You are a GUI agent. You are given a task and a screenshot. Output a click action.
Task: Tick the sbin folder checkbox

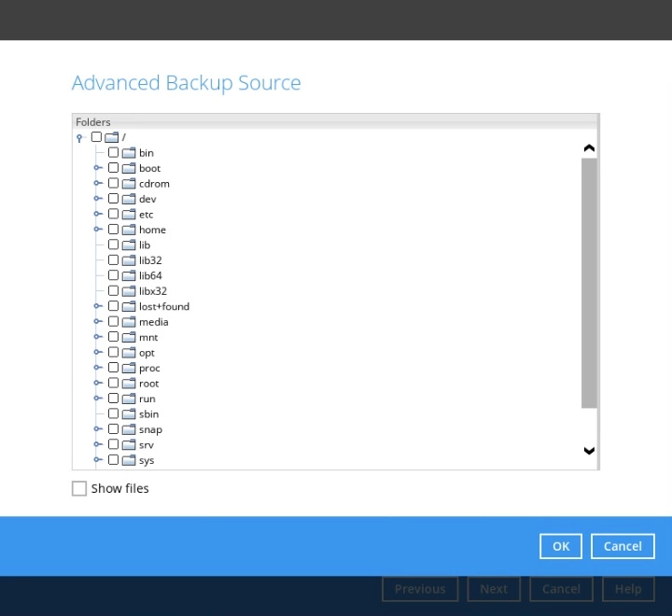coord(113,413)
